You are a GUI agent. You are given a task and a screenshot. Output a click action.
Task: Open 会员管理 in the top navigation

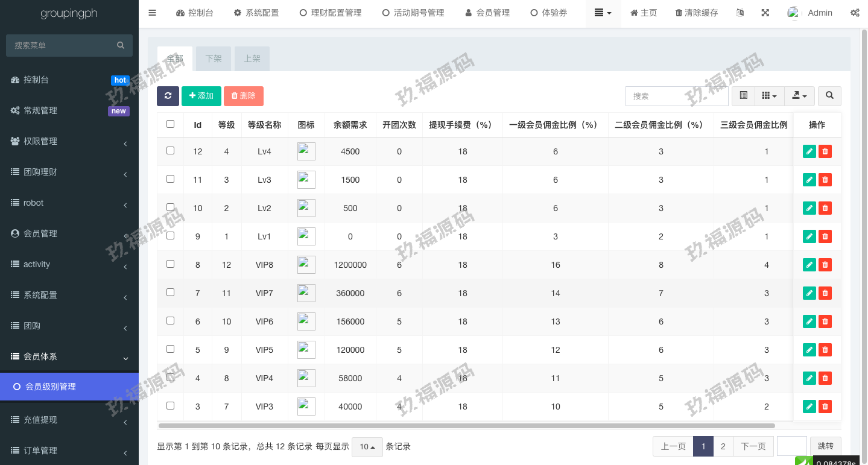[487, 13]
